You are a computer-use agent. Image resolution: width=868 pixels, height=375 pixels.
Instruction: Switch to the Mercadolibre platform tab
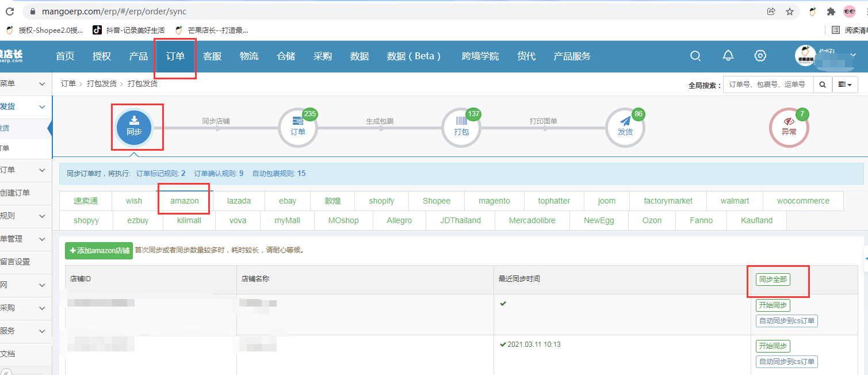[x=532, y=220]
